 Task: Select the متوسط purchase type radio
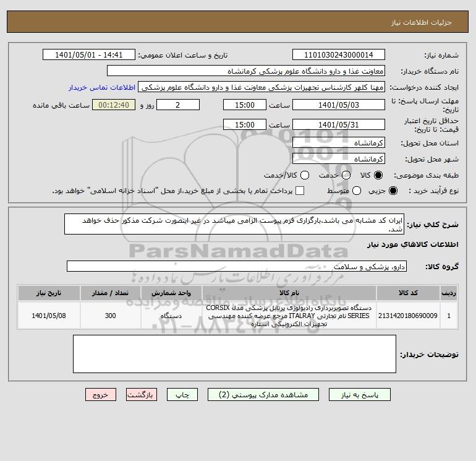click(357, 191)
